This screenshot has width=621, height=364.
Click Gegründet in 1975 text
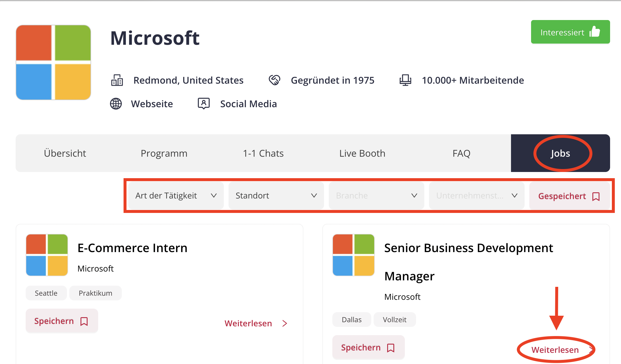pyautogui.click(x=333, y=80)
